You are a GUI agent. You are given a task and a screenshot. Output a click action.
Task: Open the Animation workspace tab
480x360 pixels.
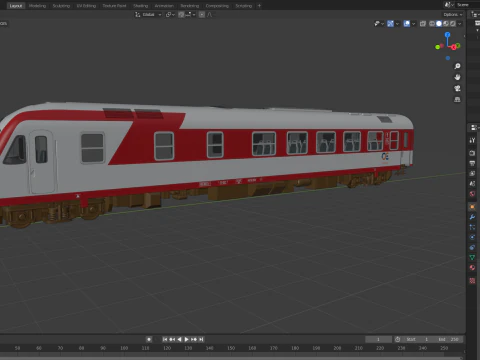click(164, 6)
